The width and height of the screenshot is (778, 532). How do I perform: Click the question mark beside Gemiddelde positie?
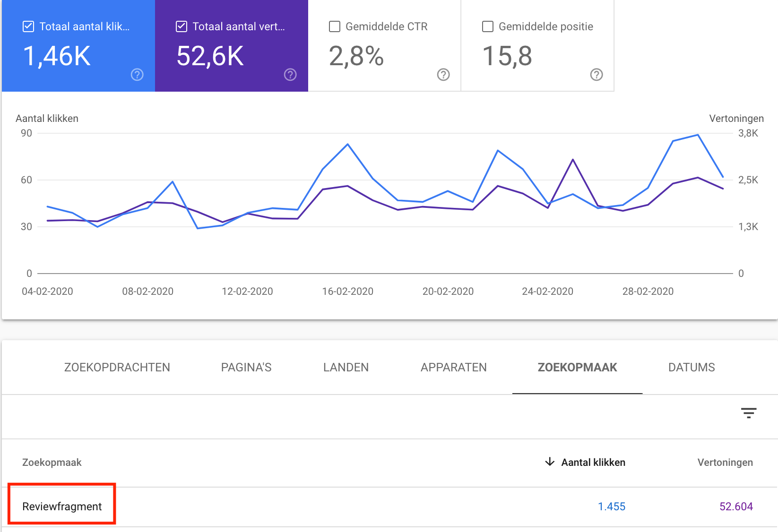596,74
